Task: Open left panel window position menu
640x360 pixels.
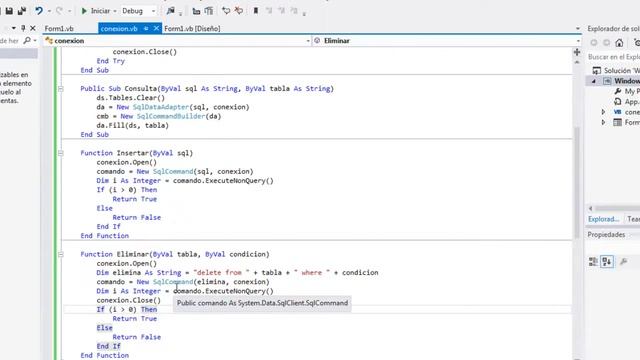Action: tap(13, 28)
